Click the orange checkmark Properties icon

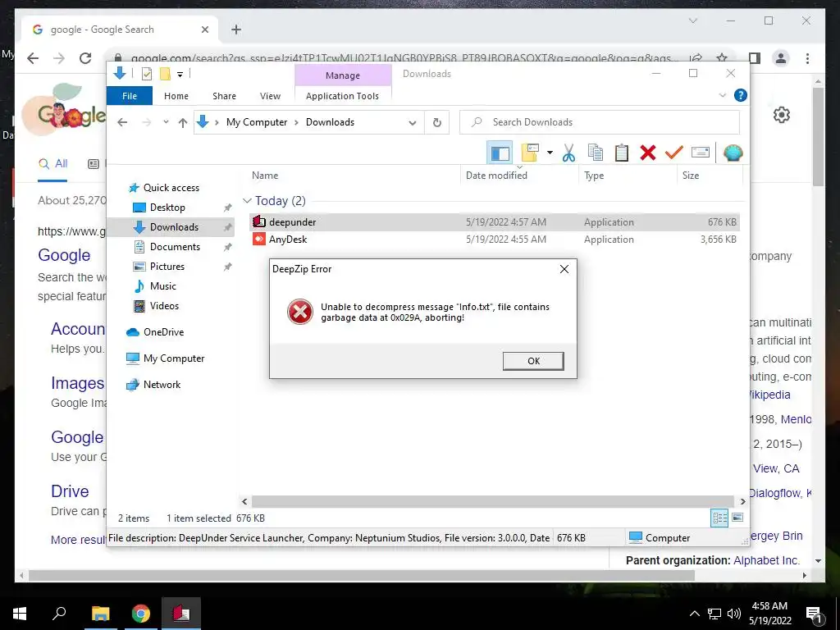click(x=674, y=153)
